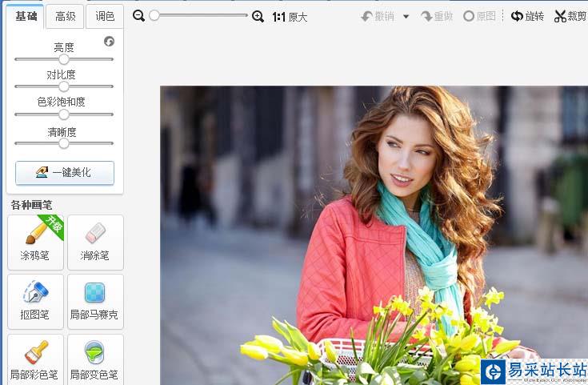The width and height of the screenshot is (588, 385).
Task: Switch to the 基础 tab
Action: (x=25, y=17)
